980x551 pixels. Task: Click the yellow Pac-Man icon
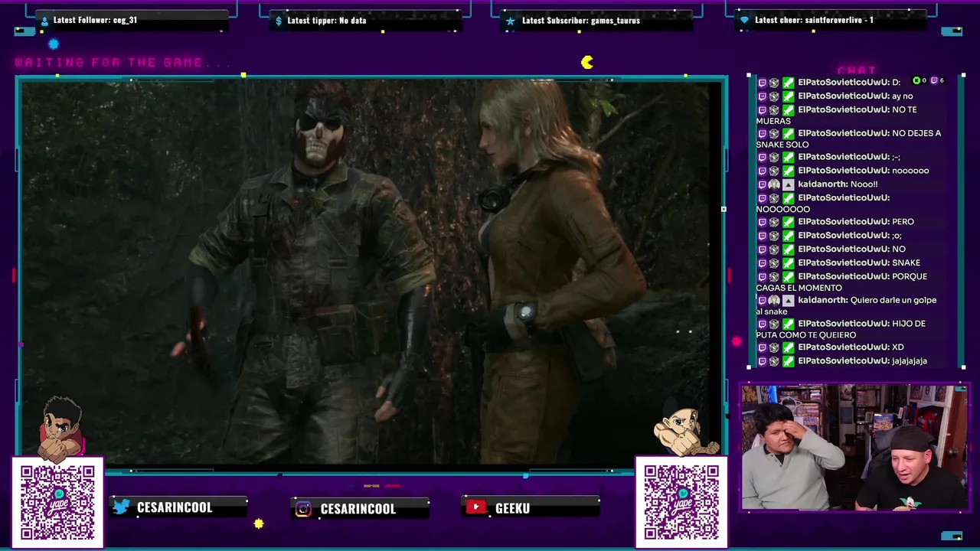[587, 63]
